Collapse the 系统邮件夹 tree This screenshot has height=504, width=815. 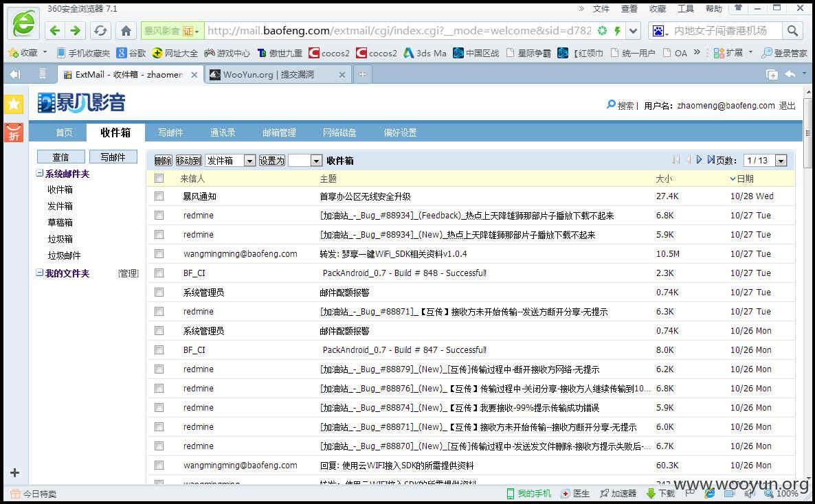pos(39,173)
